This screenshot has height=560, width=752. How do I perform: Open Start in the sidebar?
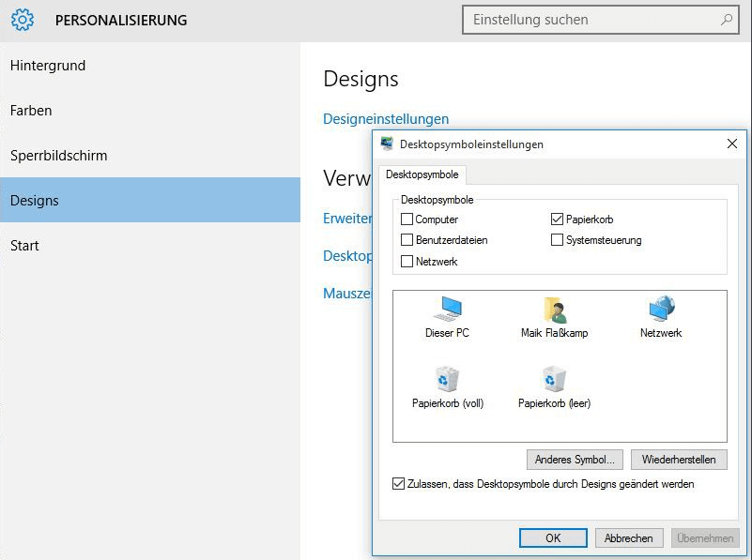(150, 245)
